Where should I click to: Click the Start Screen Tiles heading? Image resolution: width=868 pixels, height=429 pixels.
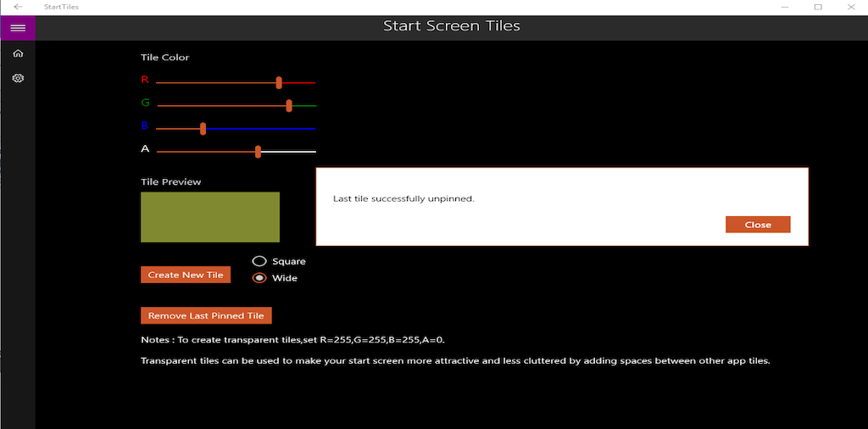tap(451, 25)
